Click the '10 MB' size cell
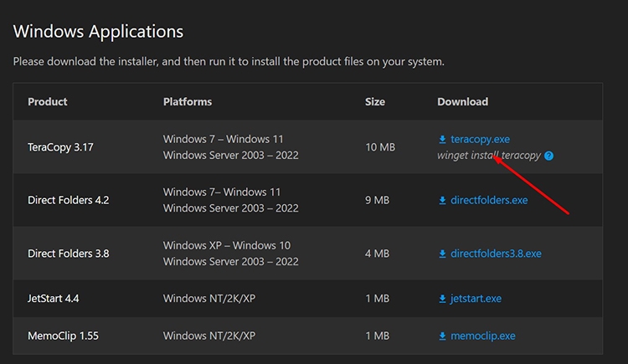This screenshot has height=364, width=628. tap(380, 147)
